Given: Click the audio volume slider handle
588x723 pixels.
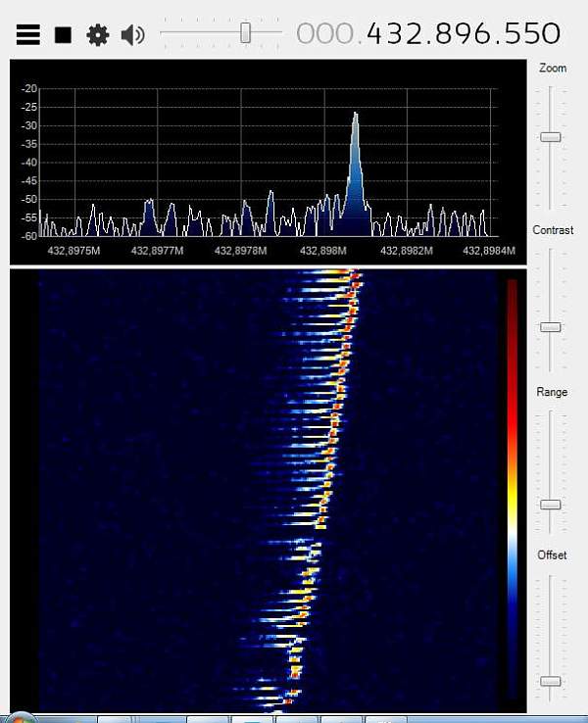Looking at the screenshot, I should tap(246, 33).
